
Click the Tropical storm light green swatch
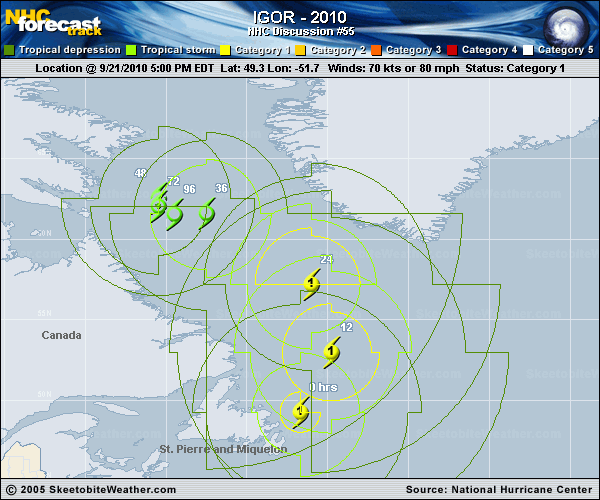(131, 50)
